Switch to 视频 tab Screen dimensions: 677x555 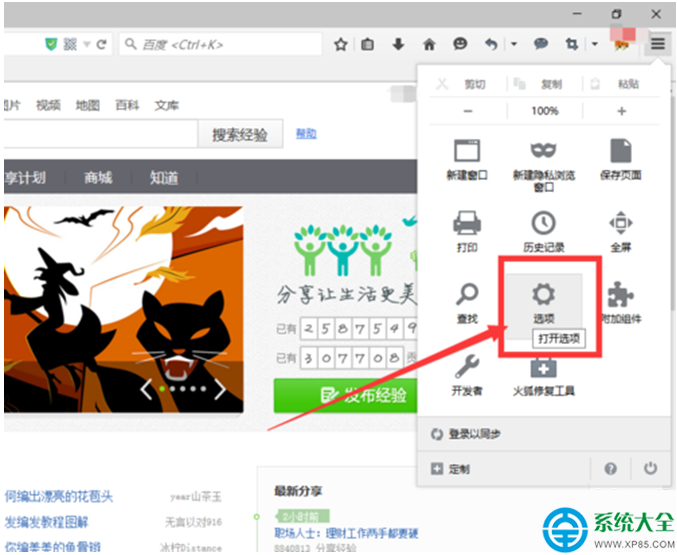(48, 105)
